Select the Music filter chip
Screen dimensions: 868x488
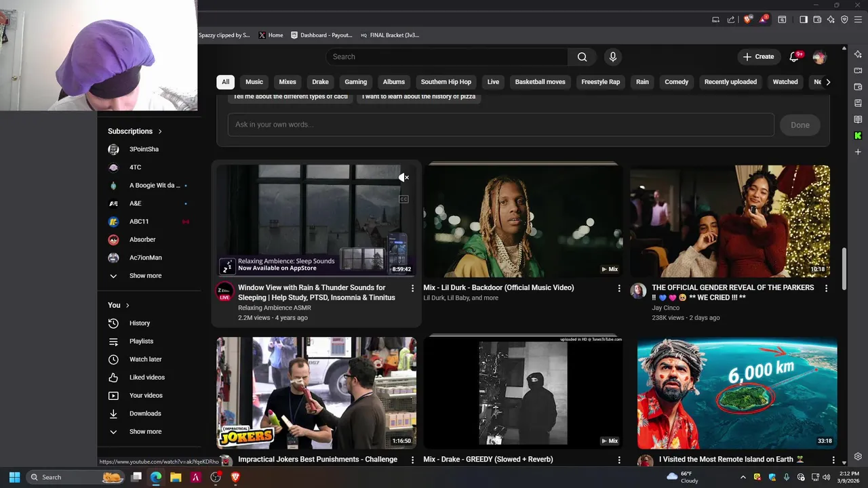tap(254, 82)
